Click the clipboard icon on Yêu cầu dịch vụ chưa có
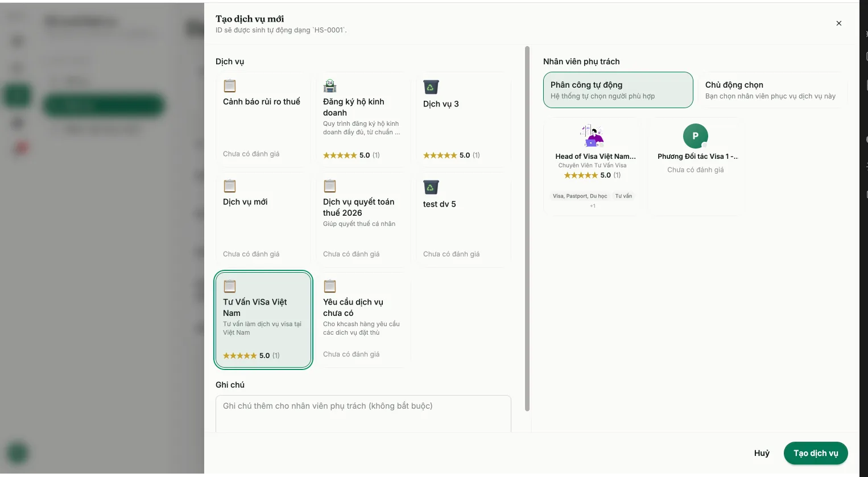Image resolution: width=868 pixels, height=477 pixels. click(330, 286)
